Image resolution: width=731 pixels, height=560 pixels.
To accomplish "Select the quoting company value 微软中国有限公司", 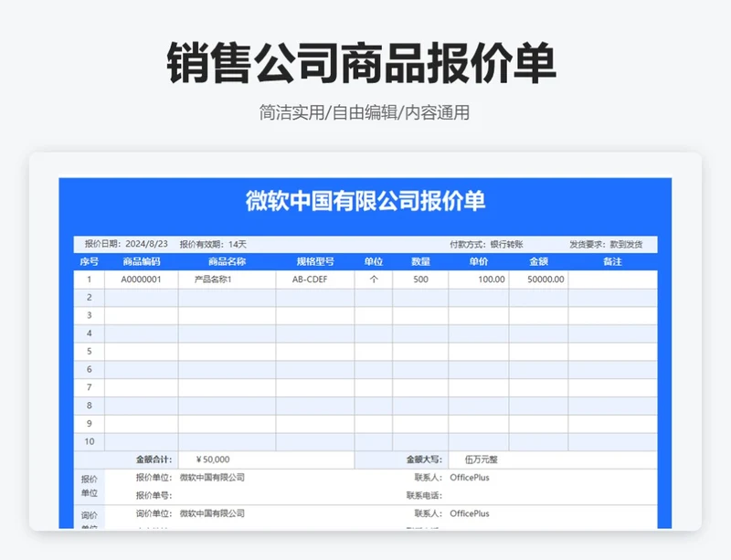I will pyautogui.click(x=212, y=478).
